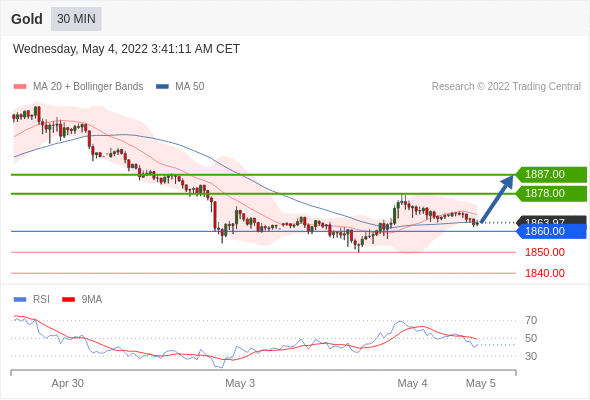Screen dimensions: 590x400
Task: Select the 1878.00 resistance price tag
Action: [551, 193]
